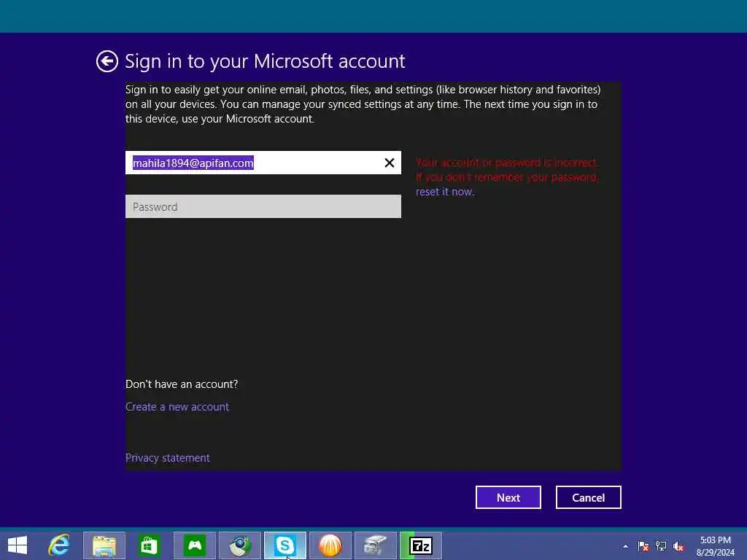Image resolution: width=747 pixels, height=560 pixels.
Task: Clear the email field with the X icon
Action: (x=390, y=163)
